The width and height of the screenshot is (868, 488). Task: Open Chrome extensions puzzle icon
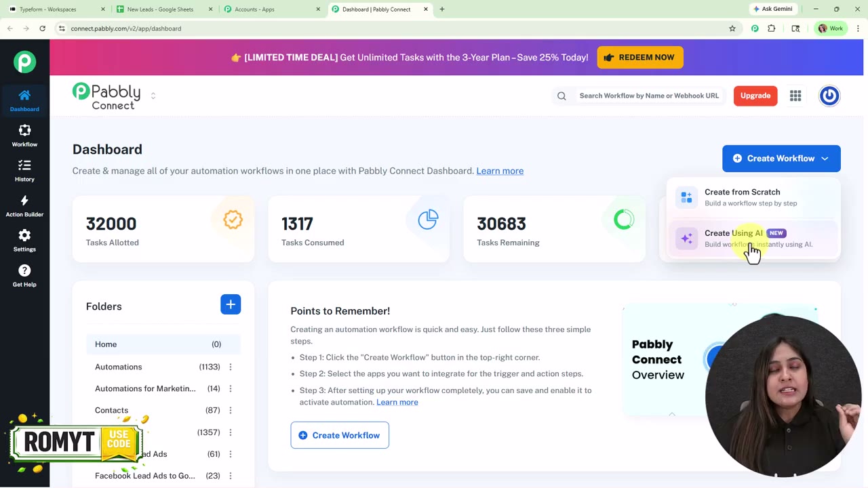[x=772, y=28]
